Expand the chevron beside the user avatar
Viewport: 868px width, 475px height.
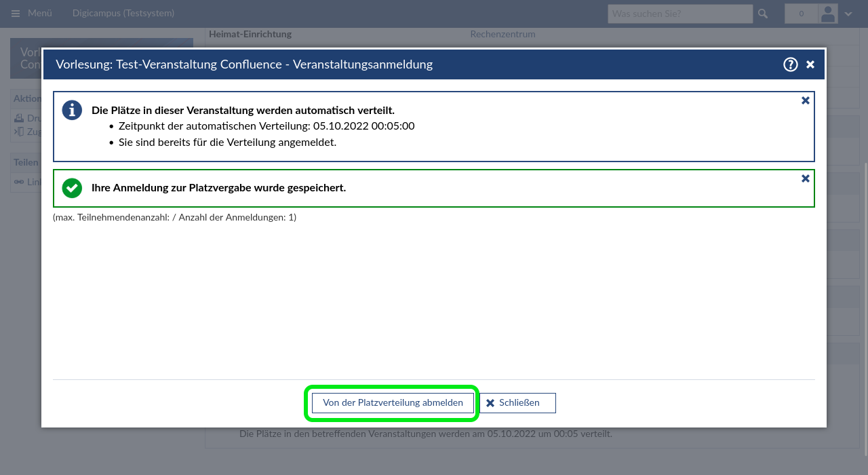[848, 14]
